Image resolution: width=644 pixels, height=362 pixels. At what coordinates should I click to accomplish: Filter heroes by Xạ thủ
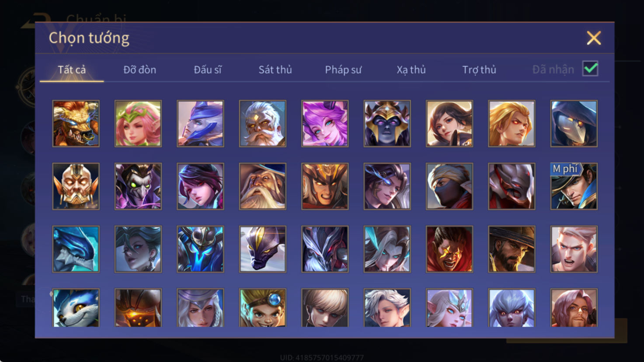pos(411,70)
